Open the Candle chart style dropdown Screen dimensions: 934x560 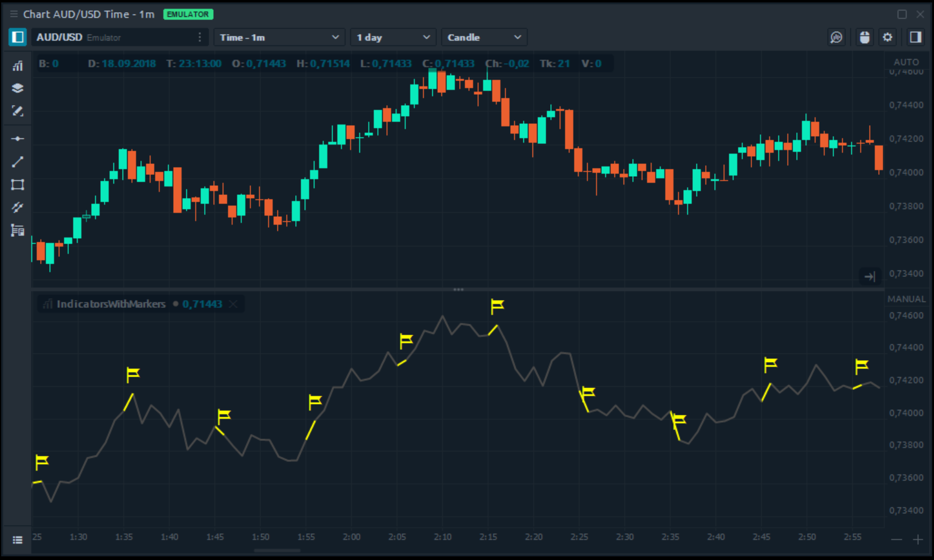click(483, 37)
